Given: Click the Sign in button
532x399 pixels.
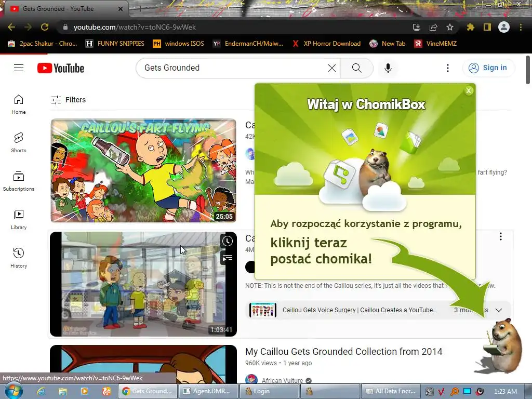Looking at the screenshot, I should (488, 68).
